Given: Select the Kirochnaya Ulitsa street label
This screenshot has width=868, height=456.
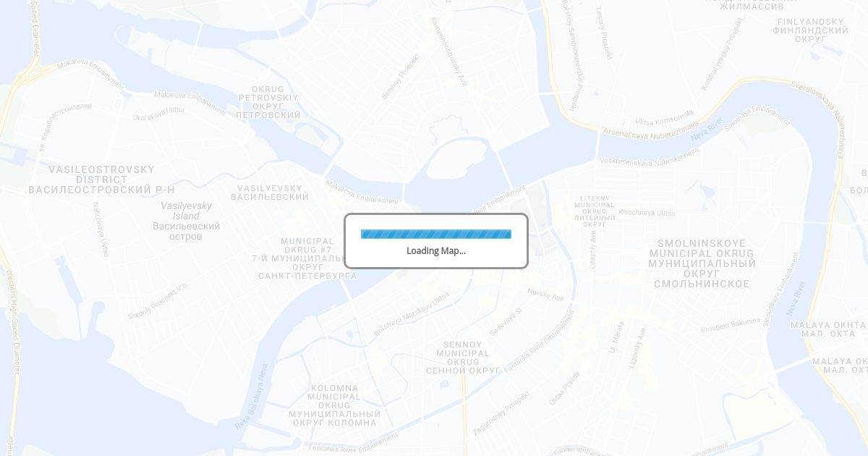Looking at the screenshot, I should [647, 213].
